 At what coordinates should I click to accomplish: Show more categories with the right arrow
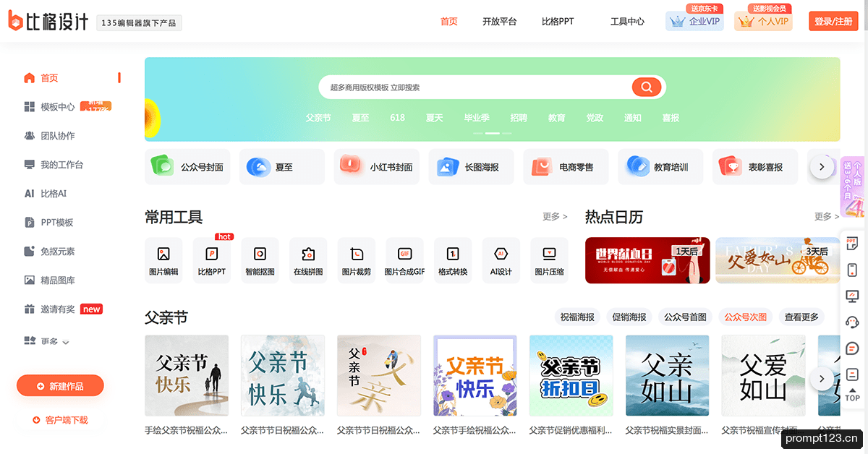pos(821,167)
